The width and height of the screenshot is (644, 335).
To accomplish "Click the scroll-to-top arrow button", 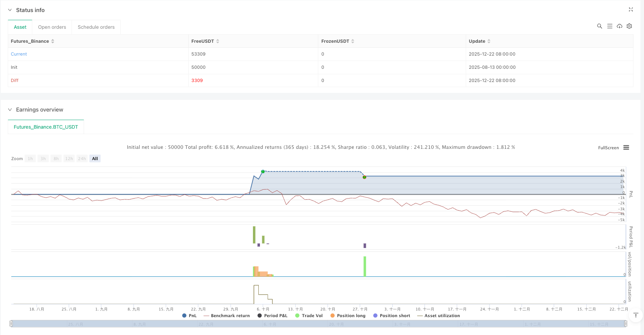I will point(636,315).
